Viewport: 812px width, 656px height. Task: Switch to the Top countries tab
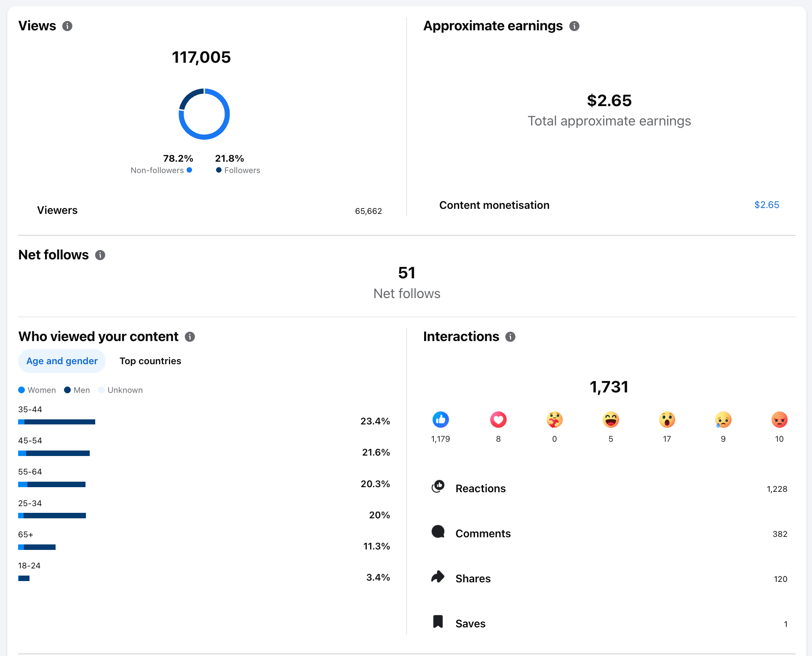tap(150, 361)
